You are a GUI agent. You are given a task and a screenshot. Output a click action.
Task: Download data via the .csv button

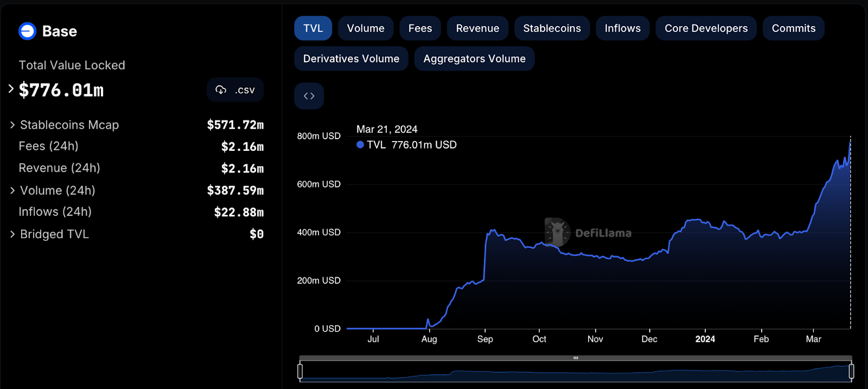pyautogui.click(x=235, y=90)
